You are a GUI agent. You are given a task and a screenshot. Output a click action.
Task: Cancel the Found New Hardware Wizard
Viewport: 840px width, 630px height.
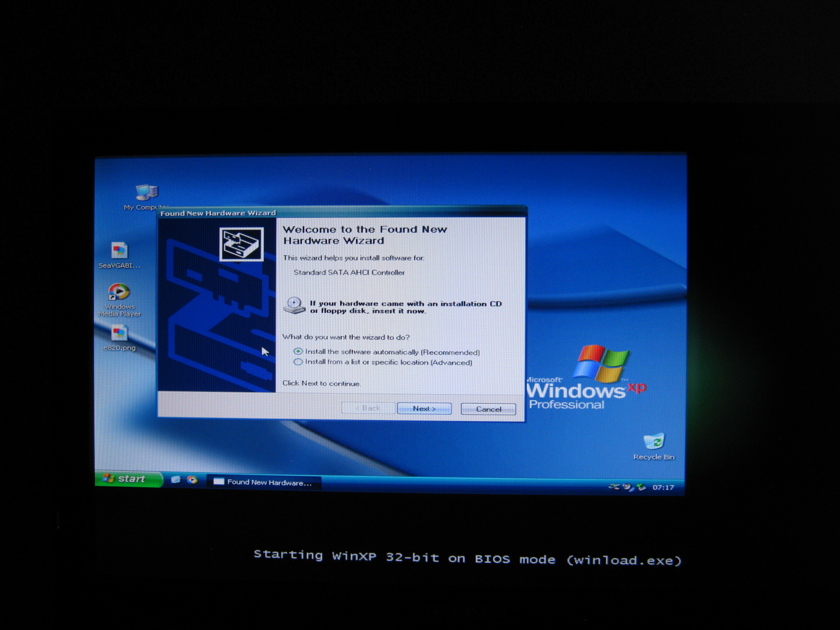click(x=488, y=409)
